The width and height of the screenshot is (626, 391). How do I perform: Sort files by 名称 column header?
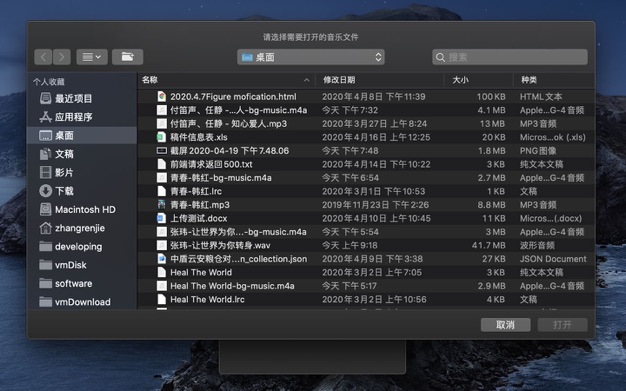(226, 80)
